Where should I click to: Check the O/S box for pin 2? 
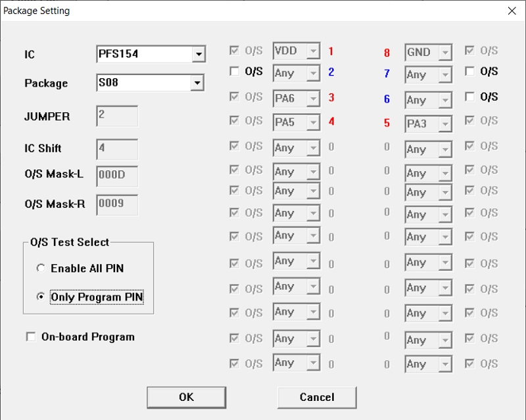[235, 72]
